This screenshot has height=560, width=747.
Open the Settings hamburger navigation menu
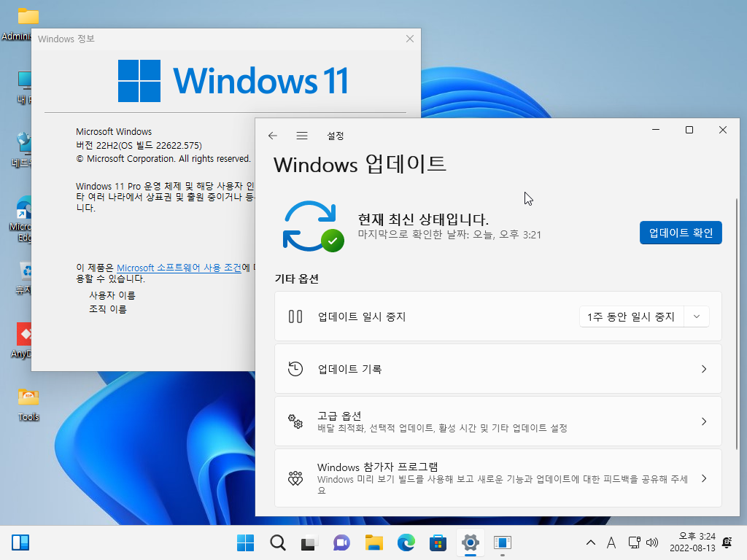[x=302, y=136]
